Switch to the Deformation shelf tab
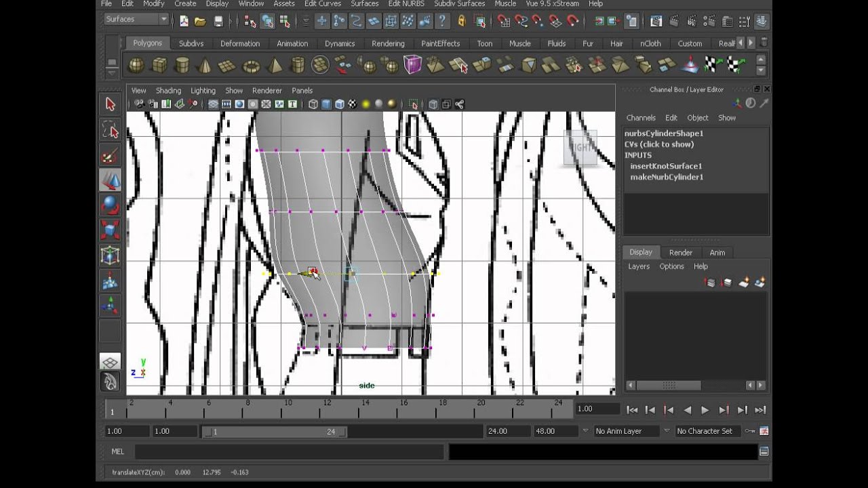The width and height of the screenshot is (868, 488). (240, 43)
